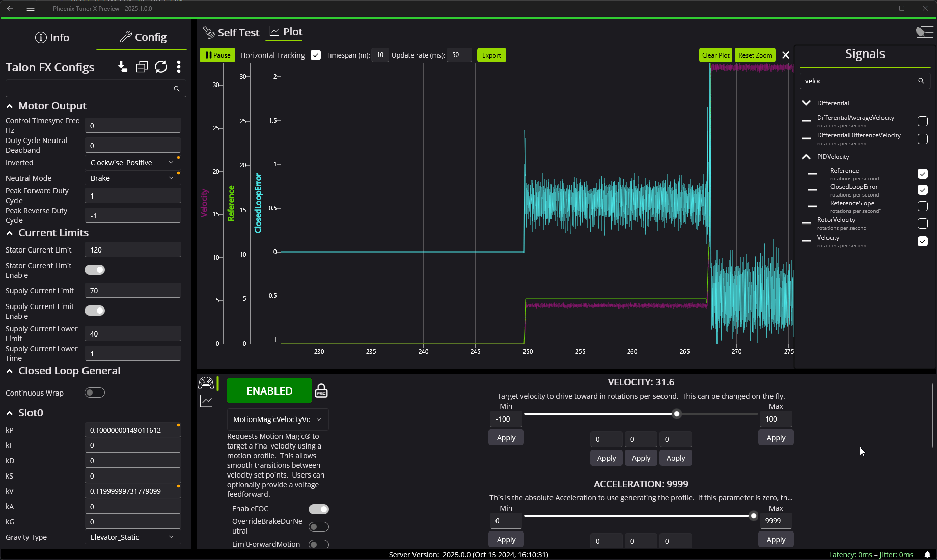Open the configs three-dot overflow menu
The height and width of the screenshot is (560, 937).
[178, 67]
